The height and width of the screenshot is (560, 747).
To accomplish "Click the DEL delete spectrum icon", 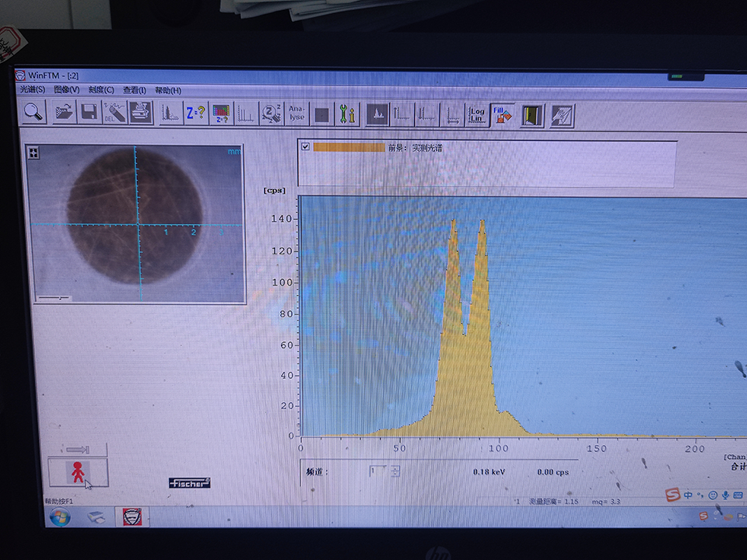I will [114, 113].
